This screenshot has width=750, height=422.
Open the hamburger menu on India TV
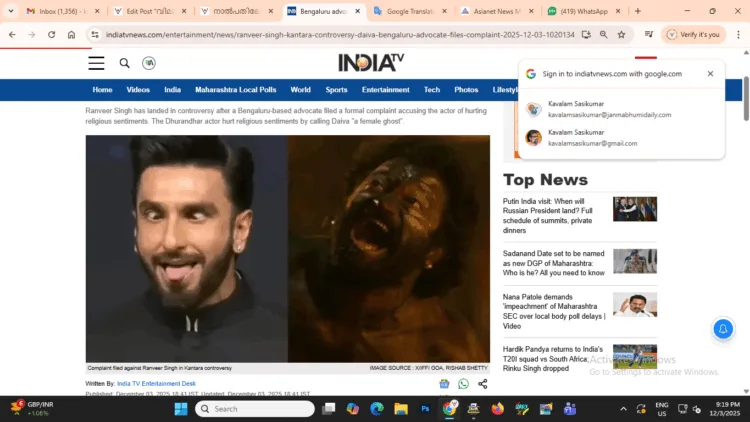[96, 63]
